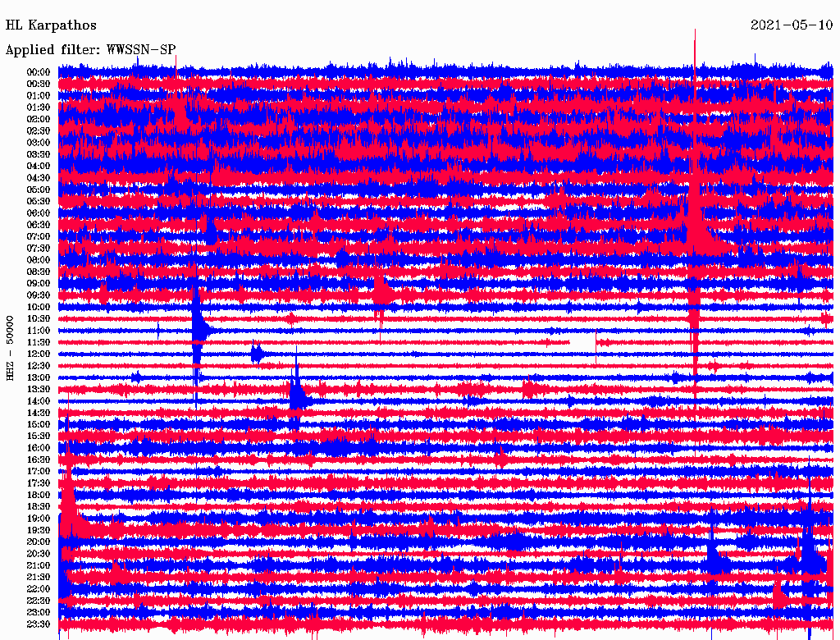Select the 13:00 time label
Screen dimensions: 840x640
[x=39, y=378]
